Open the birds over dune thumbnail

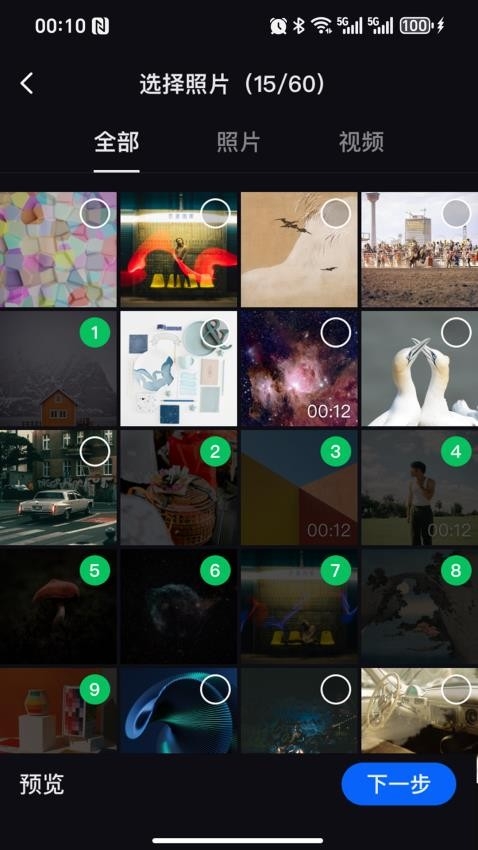tap(299, 249)
